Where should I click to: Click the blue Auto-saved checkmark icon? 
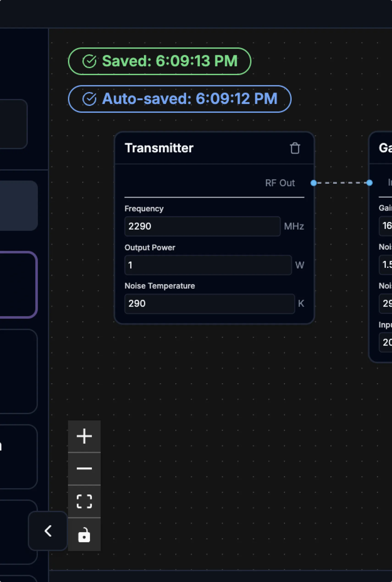(89, 99)
